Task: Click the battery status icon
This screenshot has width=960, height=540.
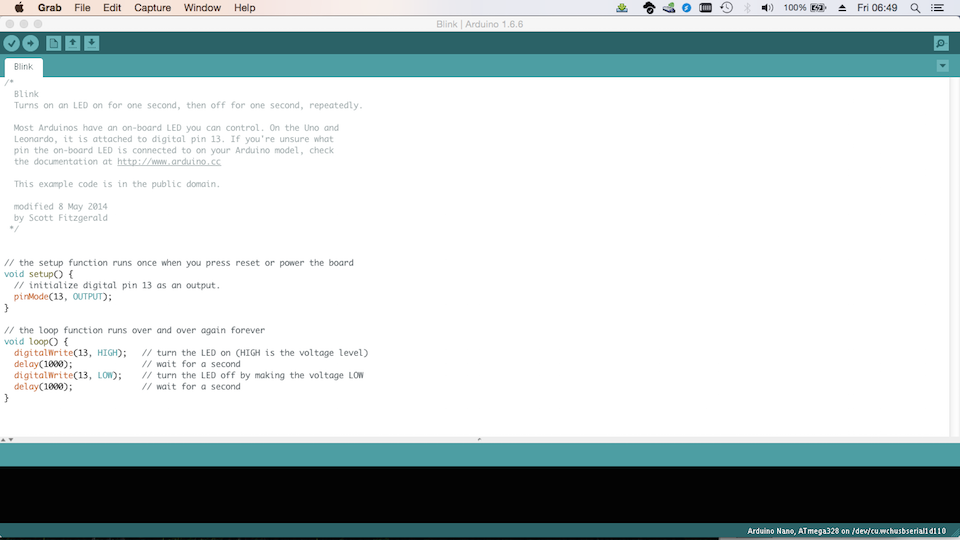Action: pos(819,8)
